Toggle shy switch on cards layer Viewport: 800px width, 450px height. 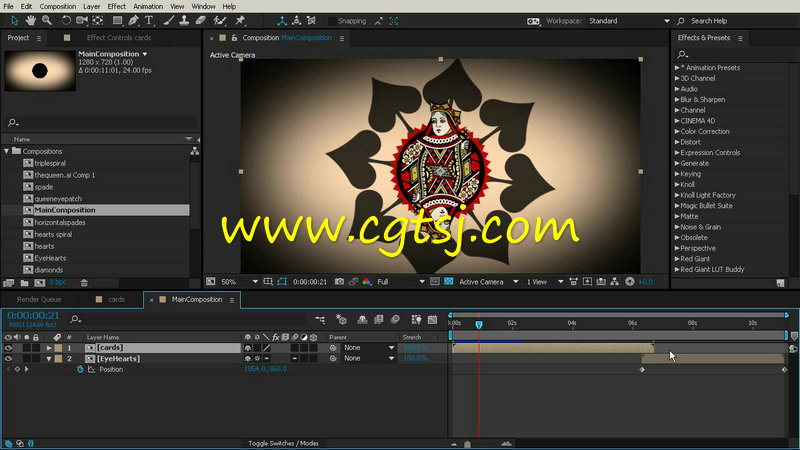(248, 347)
